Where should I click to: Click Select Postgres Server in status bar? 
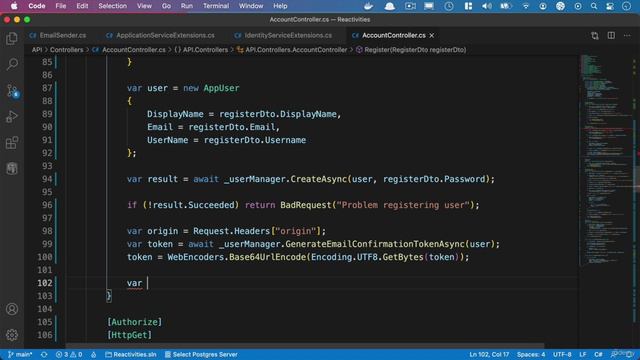(x=201, y=354)
